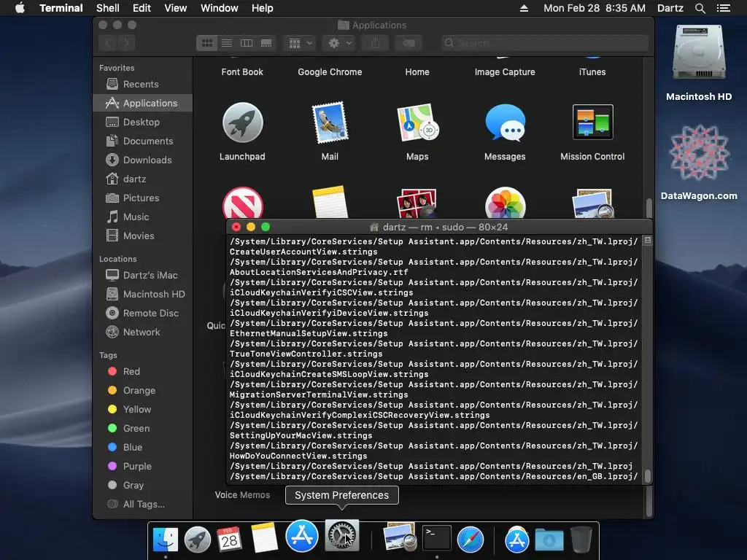
Task: Switch Finder to list view
Action: tap(227, 43)
